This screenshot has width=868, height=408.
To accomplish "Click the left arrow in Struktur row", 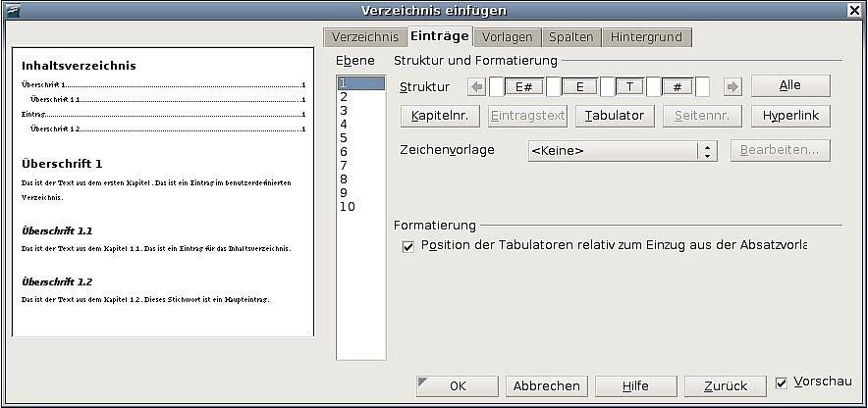I will click(478, 87).
